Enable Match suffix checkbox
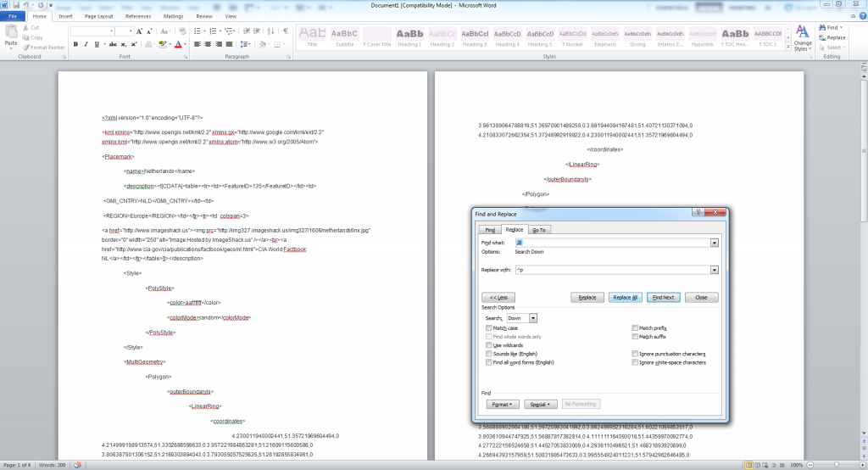 point(635,337)
